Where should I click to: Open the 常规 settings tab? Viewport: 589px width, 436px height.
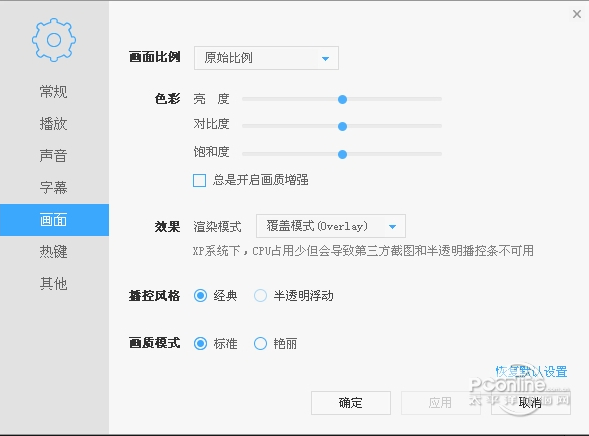tap(54, 92)
